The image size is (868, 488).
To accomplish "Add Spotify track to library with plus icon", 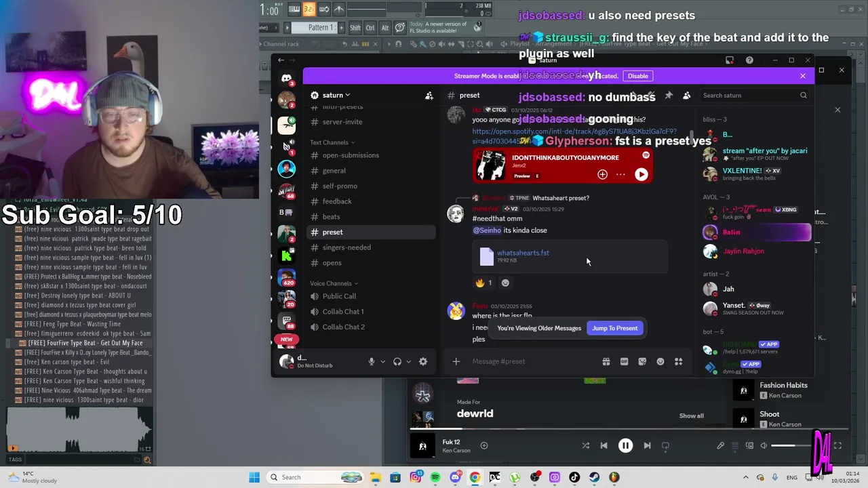I will point(602,175).
